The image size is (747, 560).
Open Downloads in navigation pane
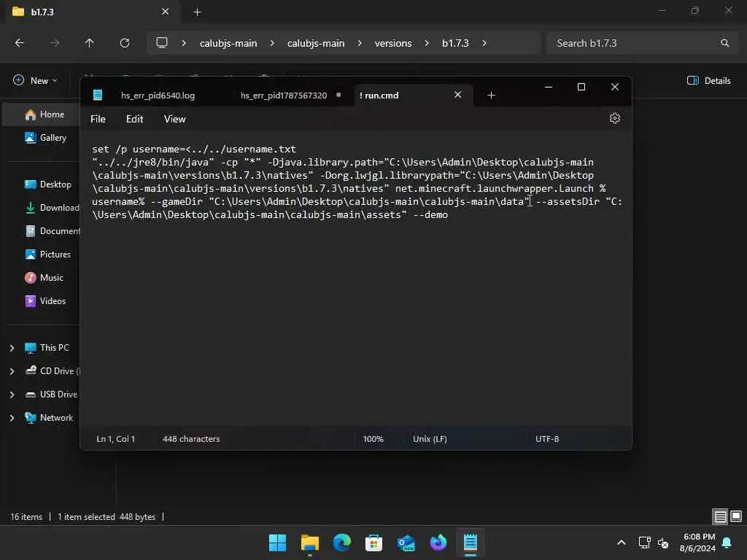click(x=52, y=208)
